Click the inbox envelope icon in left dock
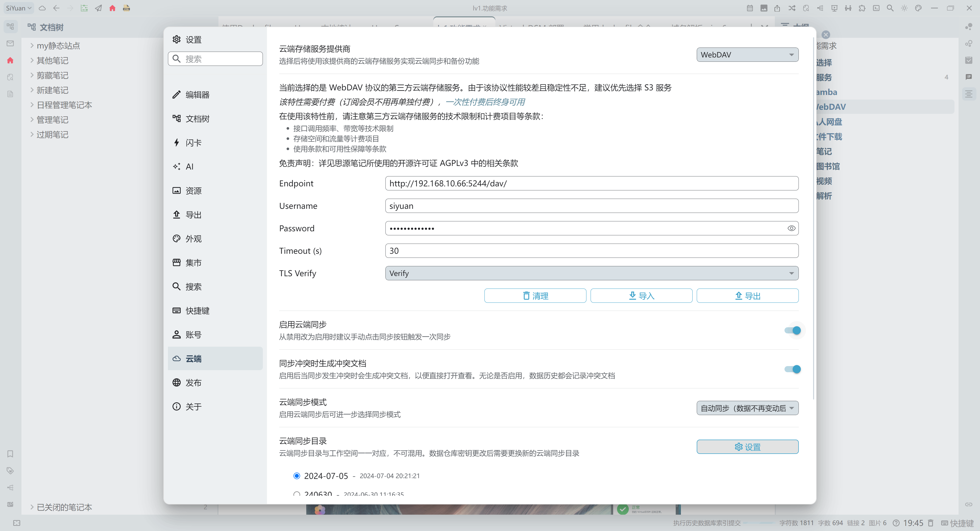This screenshot has height=531, width=980. click(x=10, y=43)
